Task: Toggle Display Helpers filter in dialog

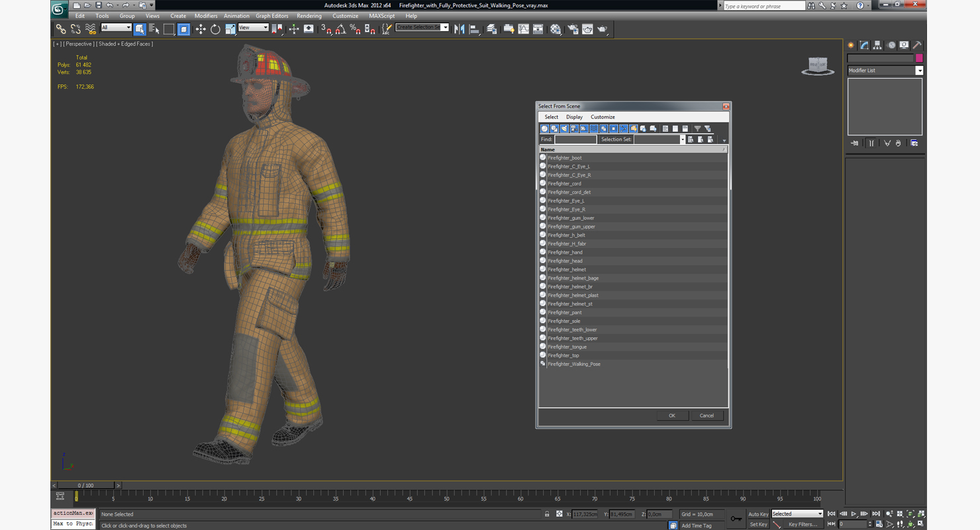Action: pyautogui.click(x=584, y=129)
